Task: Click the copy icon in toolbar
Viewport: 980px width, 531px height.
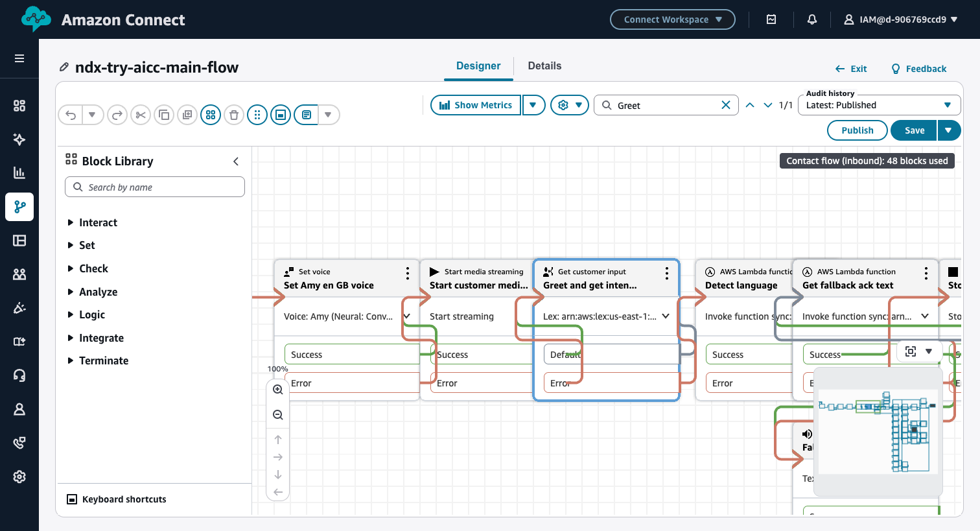Action: (x=164, y=115)
